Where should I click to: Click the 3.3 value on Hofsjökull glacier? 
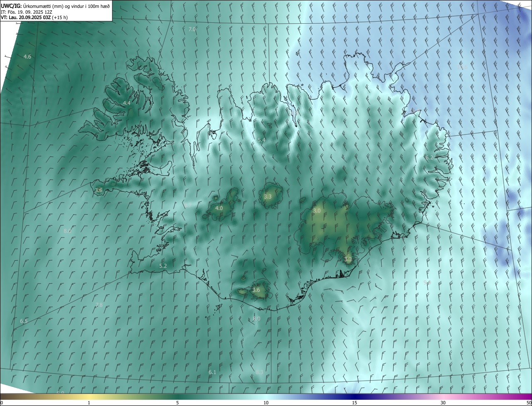pos(268,196)
